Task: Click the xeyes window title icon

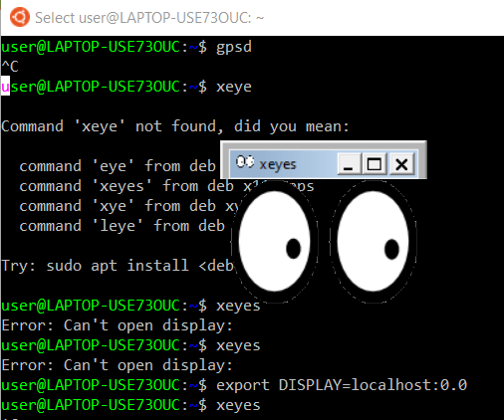Action: click(x=245, y=162)
